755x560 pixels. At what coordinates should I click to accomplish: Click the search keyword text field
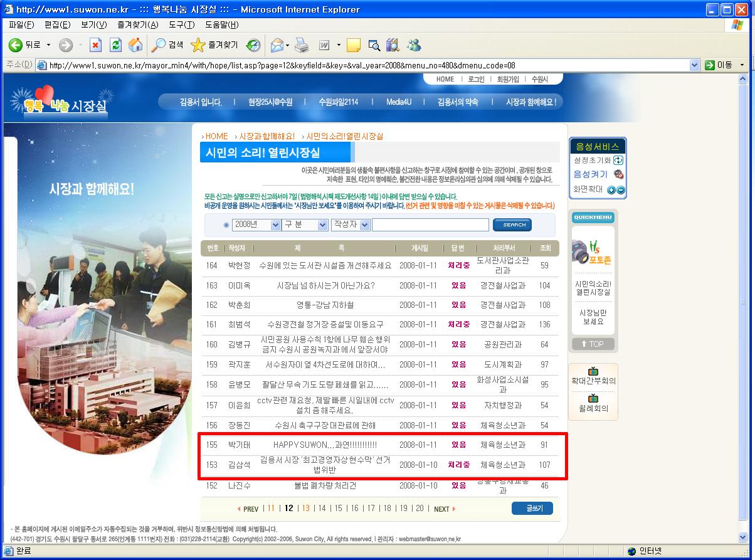[x=430, y=225]
